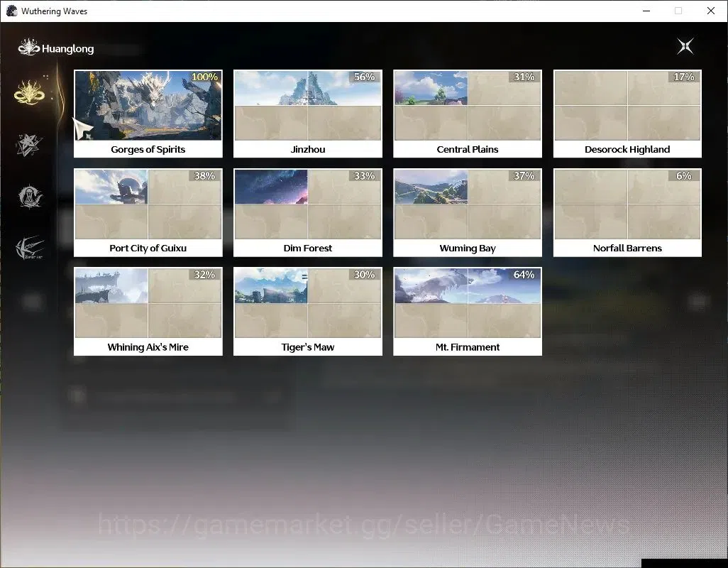Open the Whining Aix's Mire card

pos(148,312)
